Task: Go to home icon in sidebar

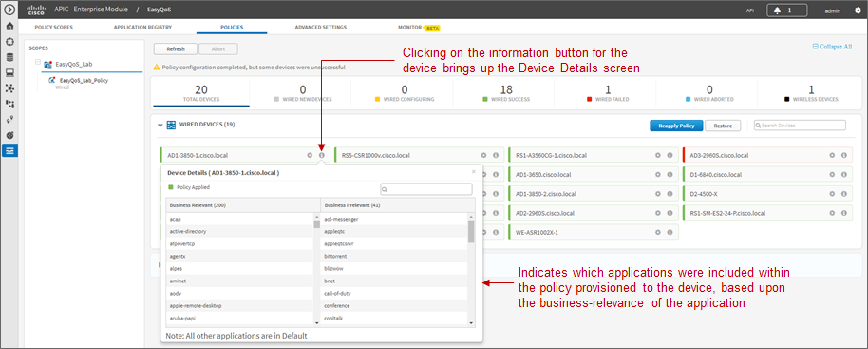Action: pyautogui.click(x=9, y=26)
